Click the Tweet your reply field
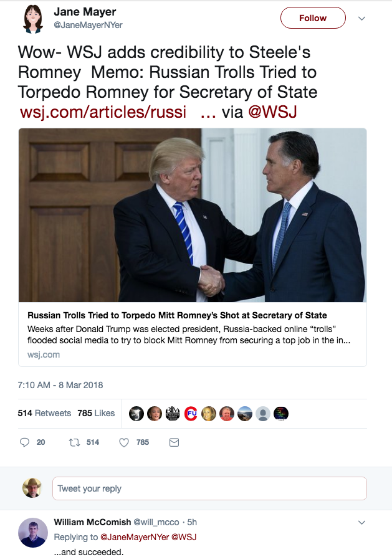The image size is (392, 557). click(209, 488)
